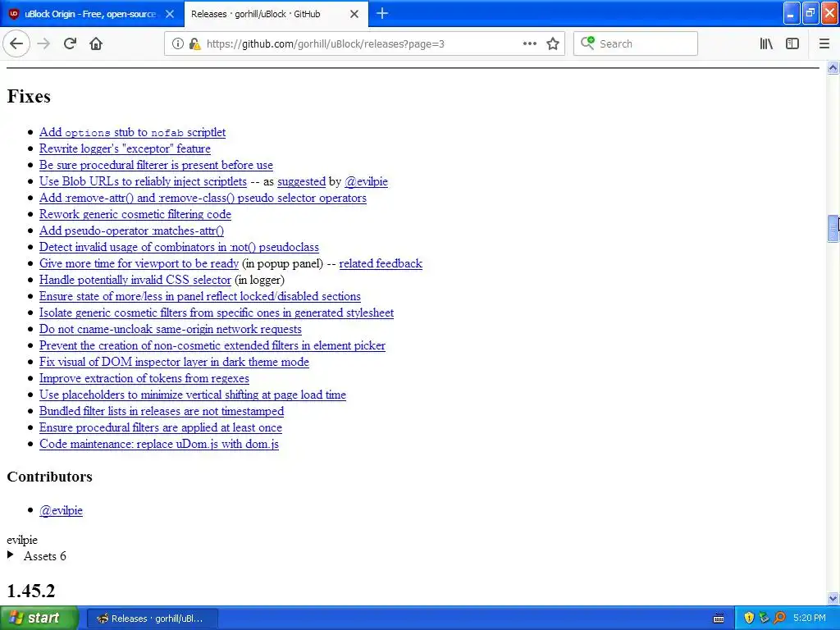Switch to the uBlock Origin tab
840x630 pixels.
click(x=92, y=14)
